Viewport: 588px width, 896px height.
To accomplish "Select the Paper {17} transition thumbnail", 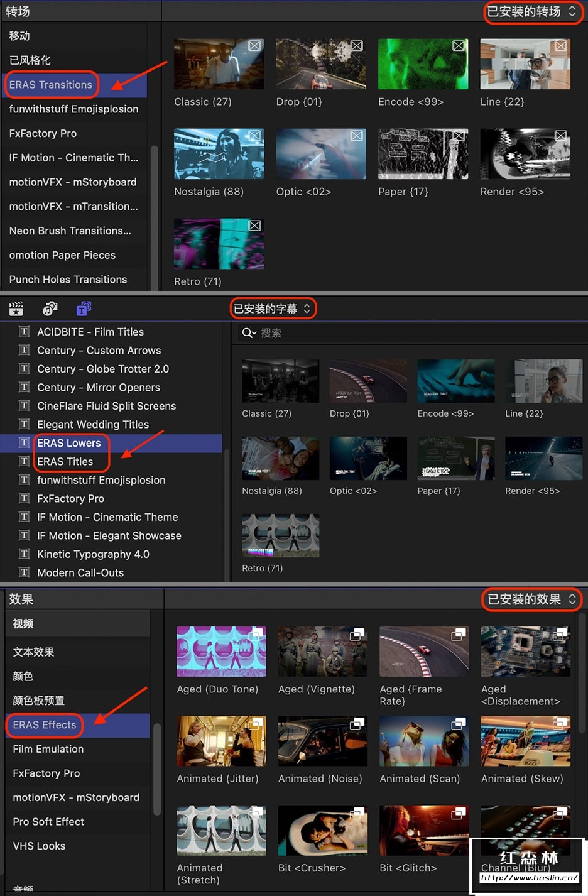I will click(x=423, y=154).
